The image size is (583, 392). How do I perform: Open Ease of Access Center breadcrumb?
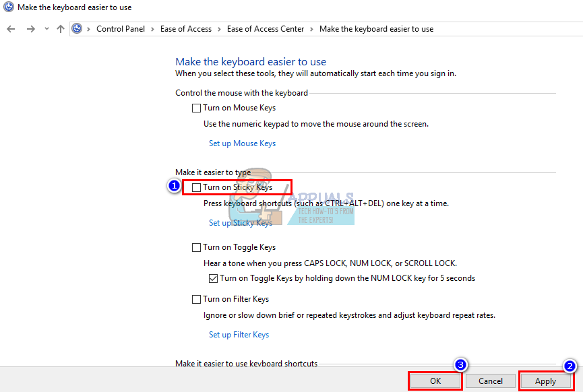(266, 29)
